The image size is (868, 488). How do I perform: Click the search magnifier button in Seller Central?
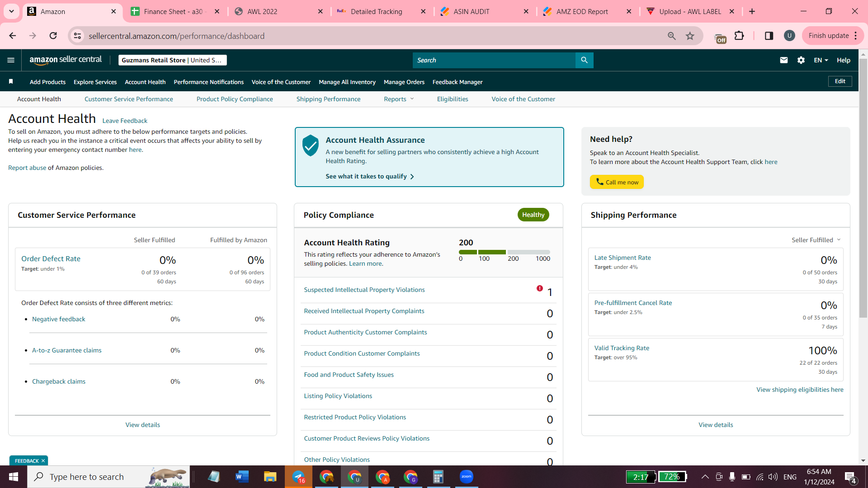point(584,60)
